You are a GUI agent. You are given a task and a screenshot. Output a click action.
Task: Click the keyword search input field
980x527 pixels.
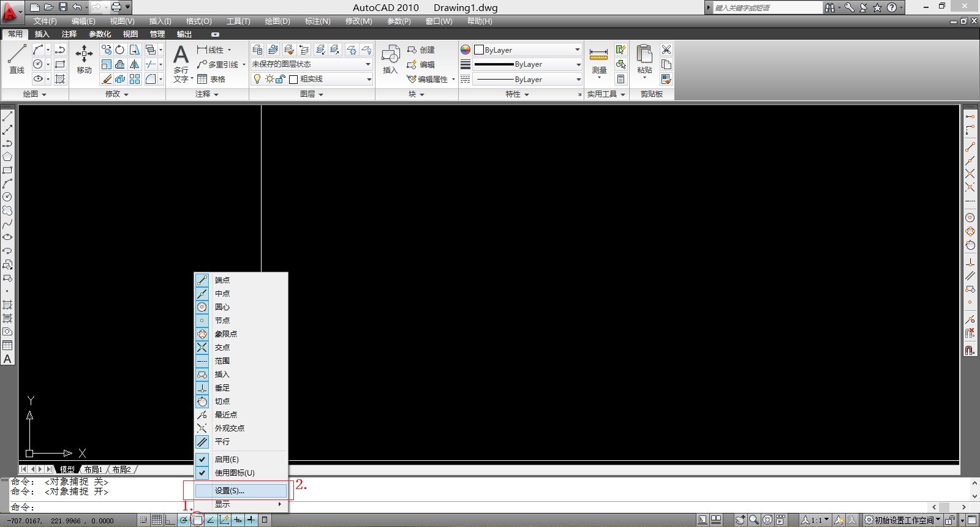(767, 8)
